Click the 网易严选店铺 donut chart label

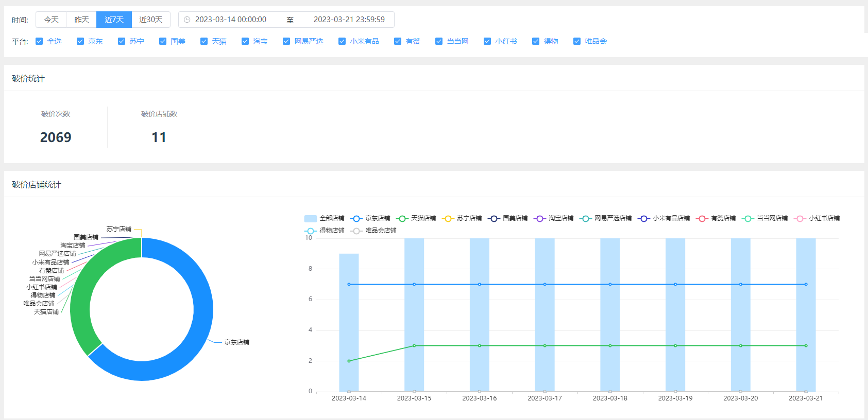(57, 254)
